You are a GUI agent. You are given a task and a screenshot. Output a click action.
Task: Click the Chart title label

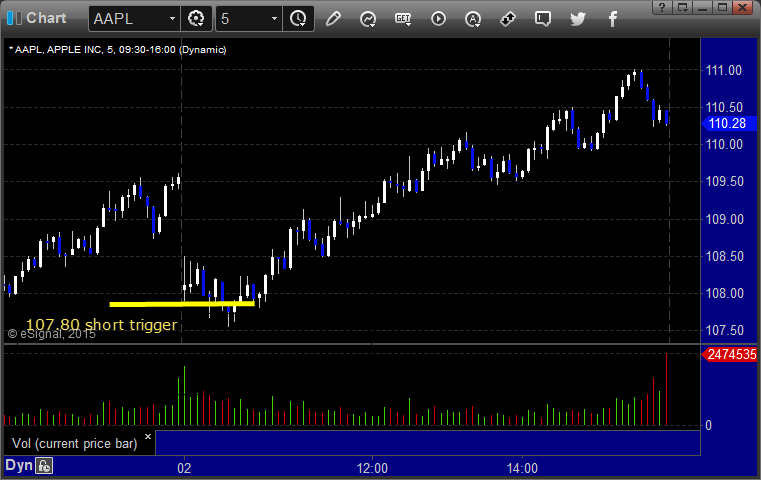46,18
